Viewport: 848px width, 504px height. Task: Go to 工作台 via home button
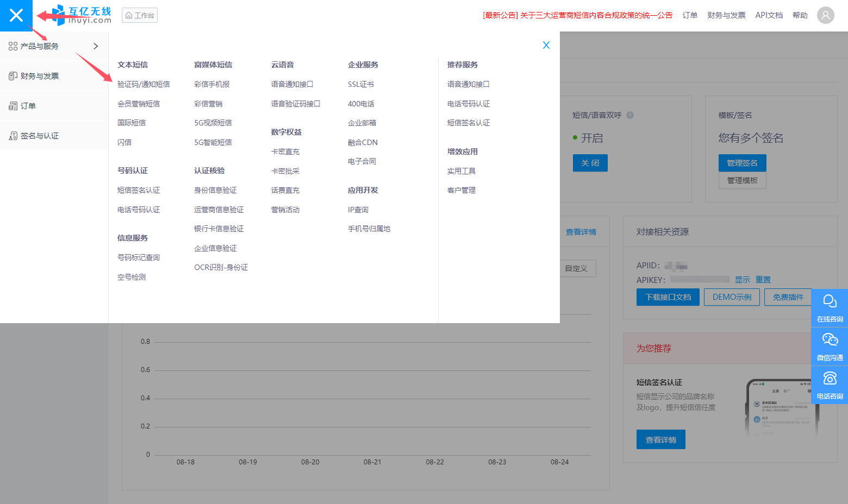point(140,15)
